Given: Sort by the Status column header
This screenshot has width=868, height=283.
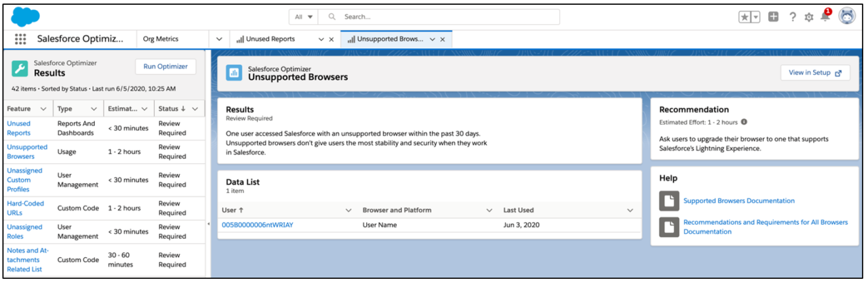Looking at the screenshot, I should click(172, 108).
